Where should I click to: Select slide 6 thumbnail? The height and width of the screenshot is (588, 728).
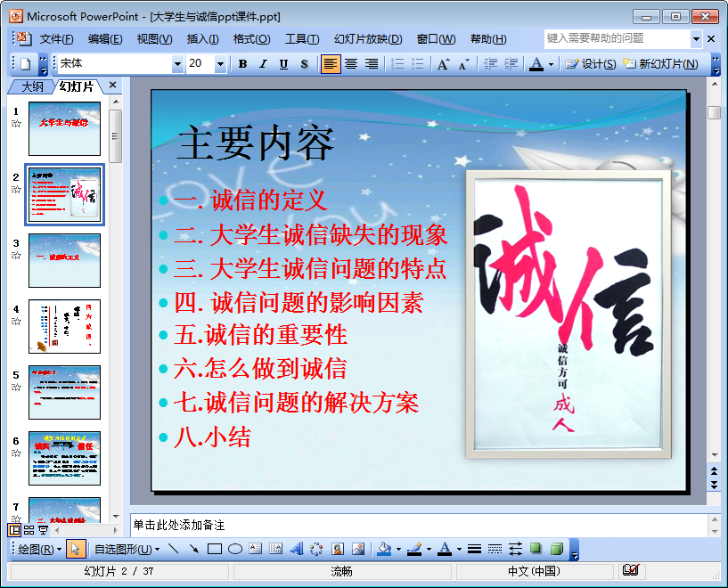tap(64, 458)
